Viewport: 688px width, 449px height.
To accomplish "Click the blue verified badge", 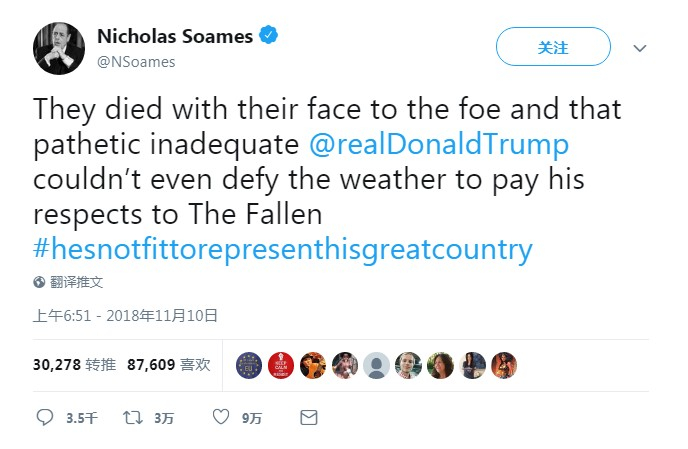I will pyautogui.click(x=268, y=37).
